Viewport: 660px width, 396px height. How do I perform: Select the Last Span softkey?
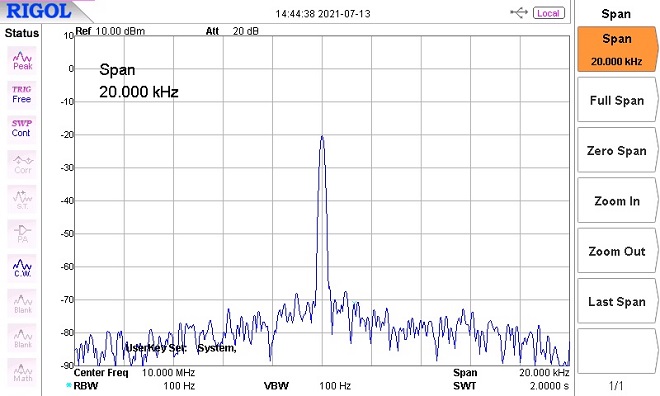coord(617,301)
